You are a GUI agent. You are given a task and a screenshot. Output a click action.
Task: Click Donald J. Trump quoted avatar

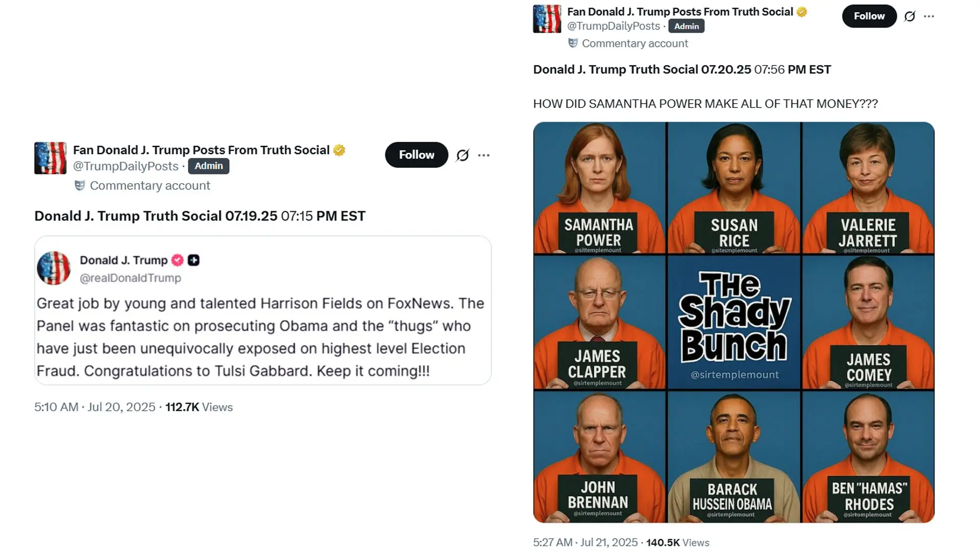[x=54, y=268]
